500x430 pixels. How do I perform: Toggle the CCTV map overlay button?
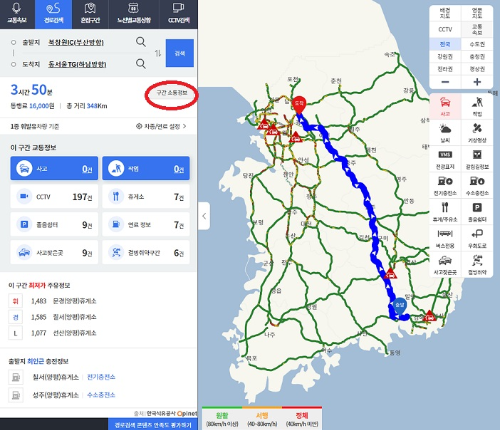tap(445, 29)
